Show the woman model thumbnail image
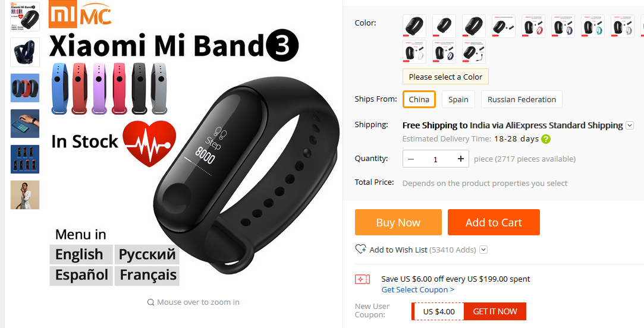Image resolution: width=644 pixels, height=328 pixels. 25,195
